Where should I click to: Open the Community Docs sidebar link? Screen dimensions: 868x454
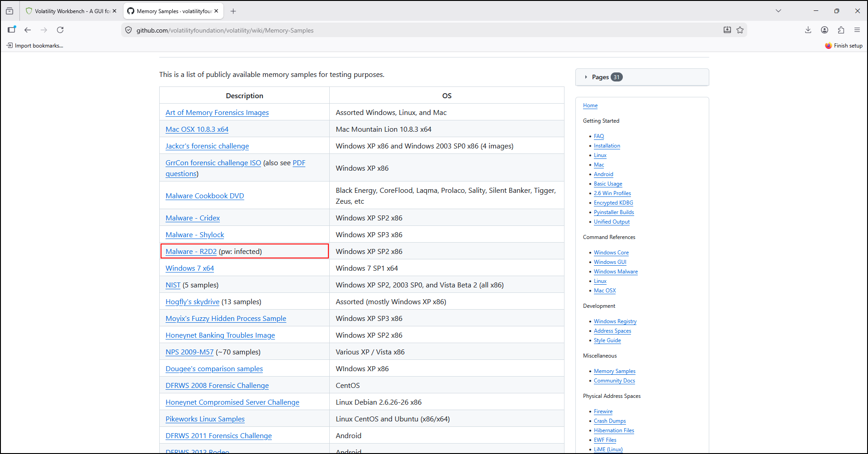coord(614,381)
